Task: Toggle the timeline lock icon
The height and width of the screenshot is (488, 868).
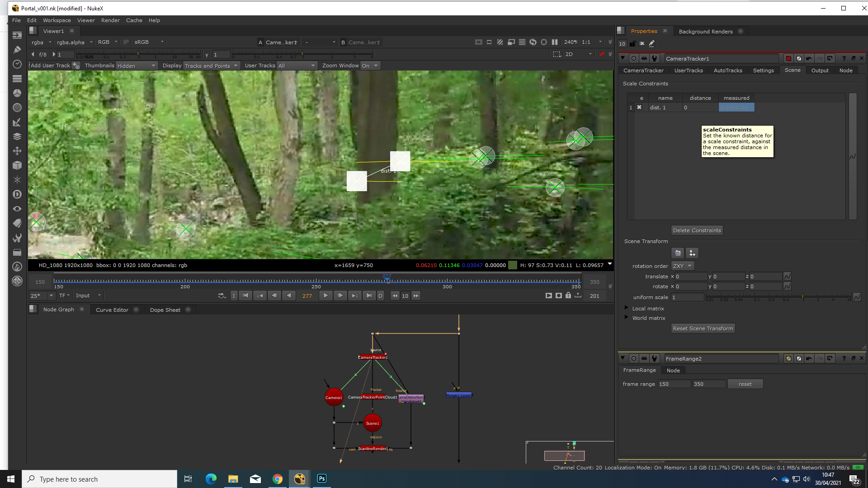Action: pos(568,296)
